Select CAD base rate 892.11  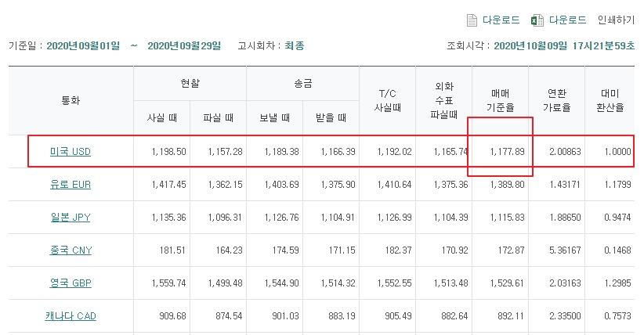click(512, 315)
